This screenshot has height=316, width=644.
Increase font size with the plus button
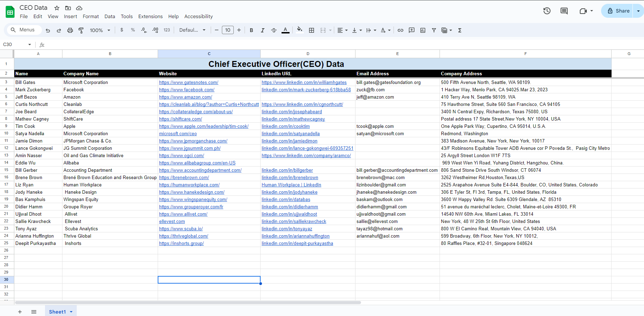click(x=239, y=30)
